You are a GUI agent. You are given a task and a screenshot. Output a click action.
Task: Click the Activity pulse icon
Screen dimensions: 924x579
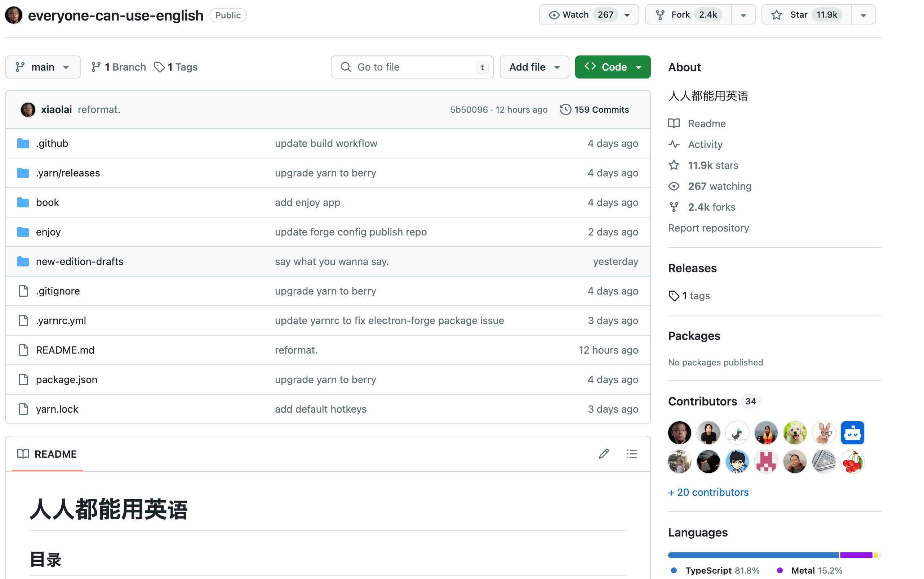[x=674, y=144]
